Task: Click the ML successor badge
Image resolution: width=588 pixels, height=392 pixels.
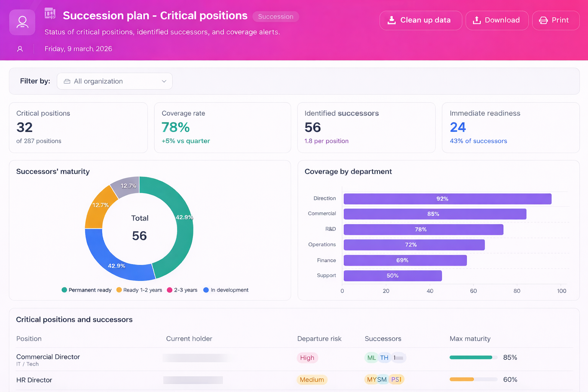Action: [x=371, y=358]
